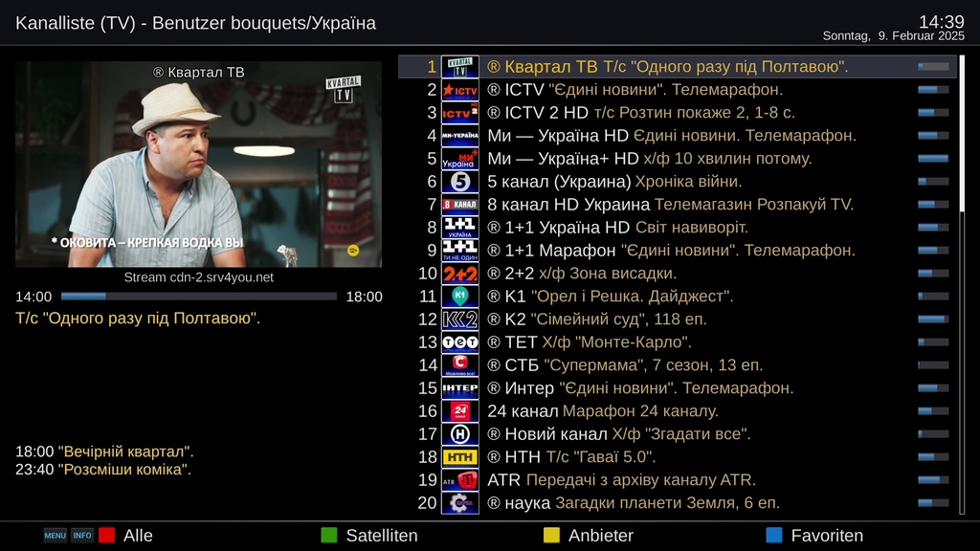
Task: Open the red Alle channel list
Action: tap(125, 536)
